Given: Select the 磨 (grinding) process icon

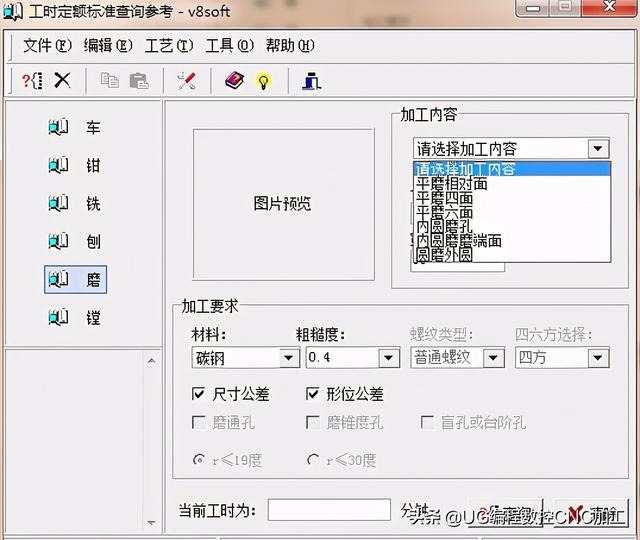Looking at the screenshot, I should click(x=58, y=279).
